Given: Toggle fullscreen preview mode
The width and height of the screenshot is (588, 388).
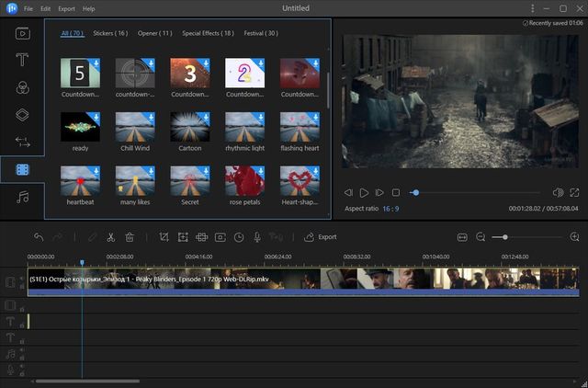Looking at the screenshot, I should [x=574, y=192].
